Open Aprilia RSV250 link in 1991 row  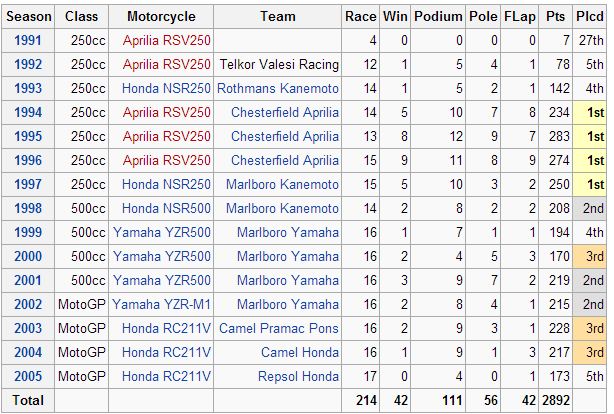[166, 40]
